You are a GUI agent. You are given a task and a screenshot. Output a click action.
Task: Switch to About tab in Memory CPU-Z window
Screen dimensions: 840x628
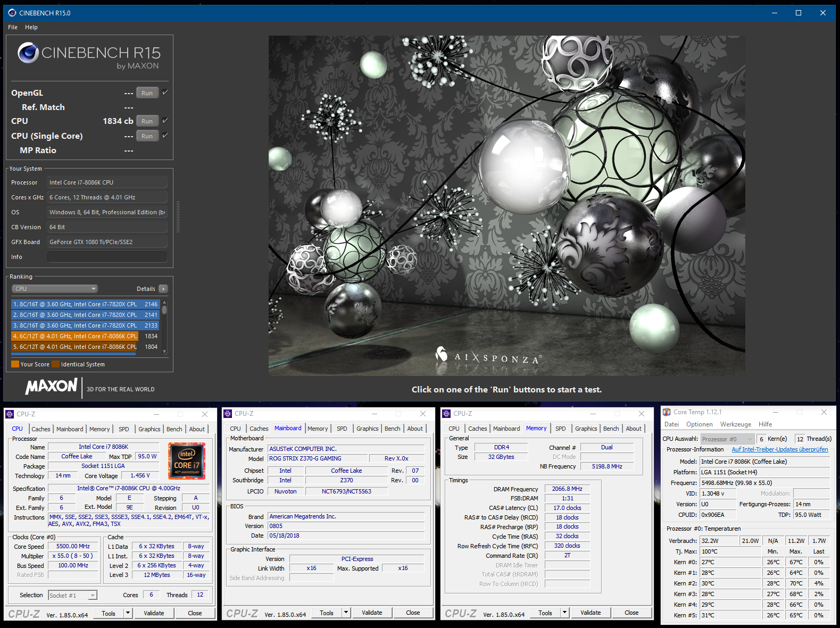point(634,429)
